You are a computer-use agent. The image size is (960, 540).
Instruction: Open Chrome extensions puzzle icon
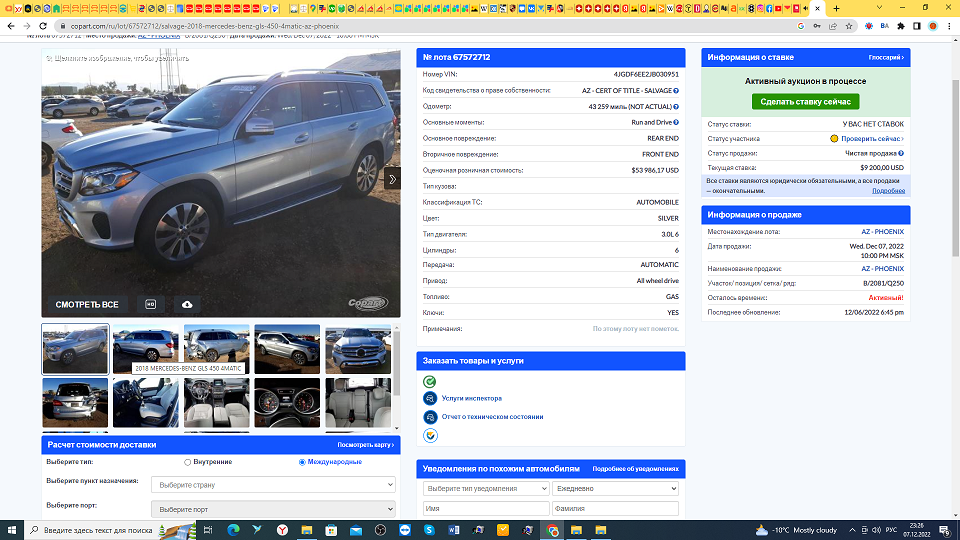pyautogui.click(x=901, y=26)
